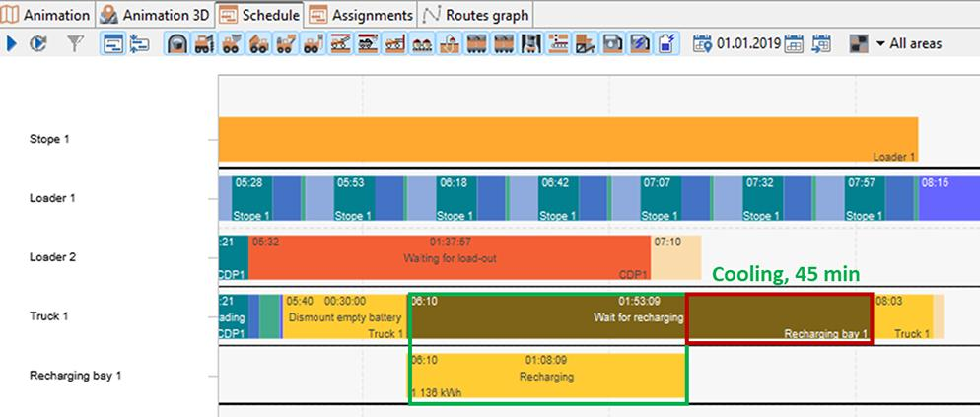Select the Recharging bay 1 row label
This screenshot has width=980, height=417.
click(x=75, y=376)
